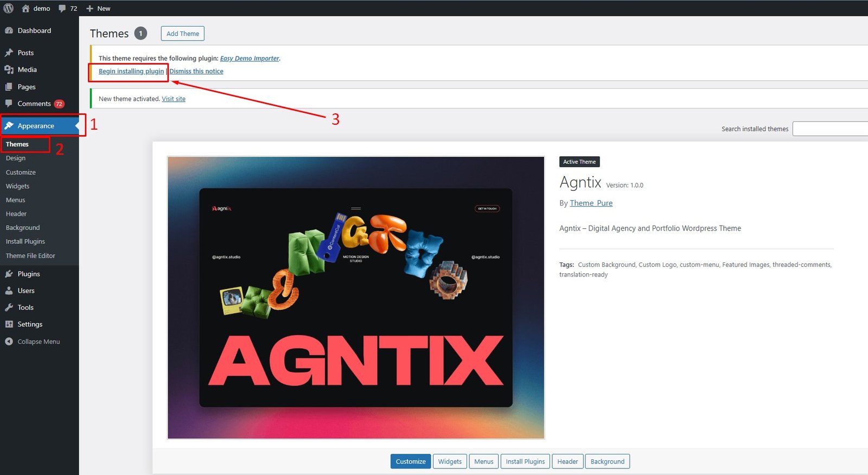Screen dimensions: 868x475
Task: Click the WordPress logo icon
Action: click(9, 8)
